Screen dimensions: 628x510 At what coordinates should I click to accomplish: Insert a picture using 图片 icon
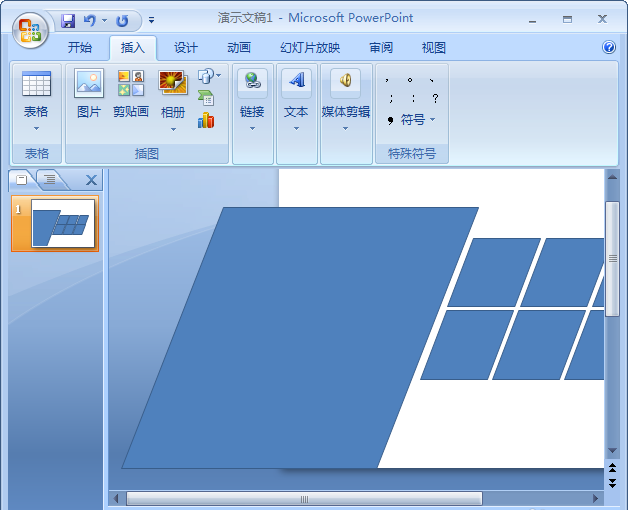89,94
